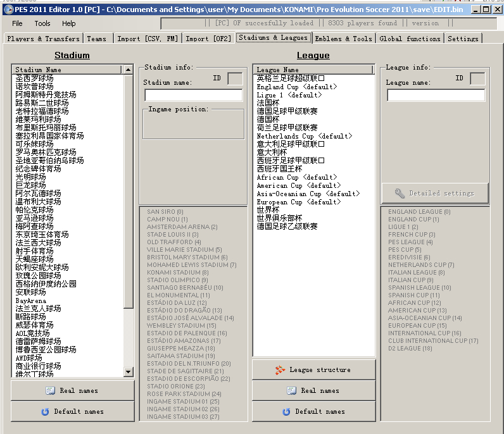Select 温布利大球场 in the stadium list
504x434 pixels.
pyautogui.click(x=38, y=202)
